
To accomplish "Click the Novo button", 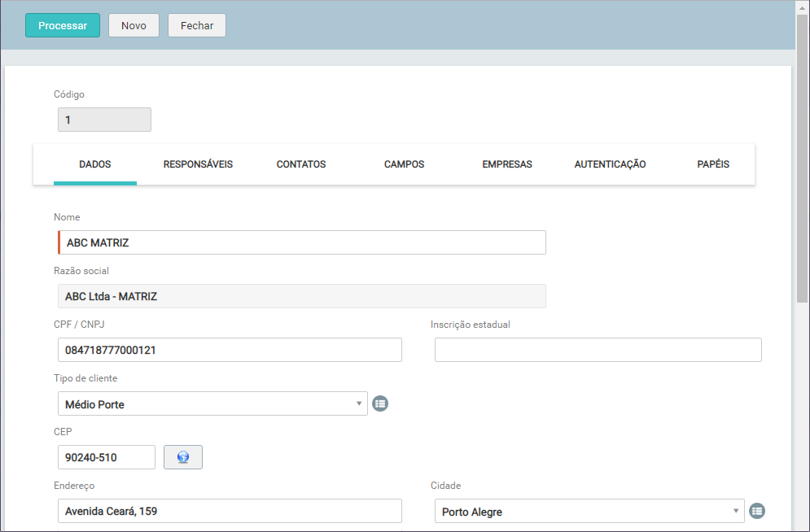I will click(134, 25).
